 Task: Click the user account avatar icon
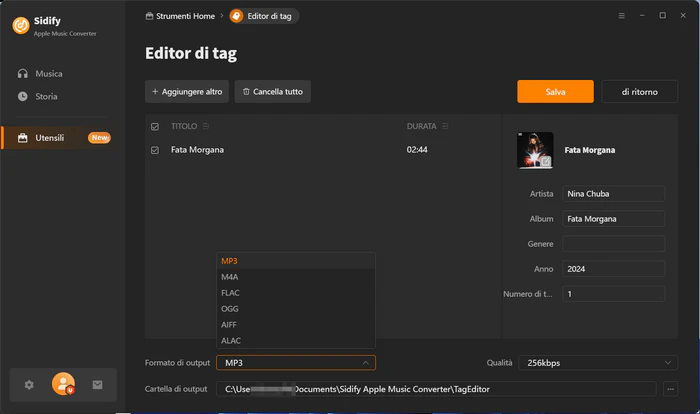63,384
